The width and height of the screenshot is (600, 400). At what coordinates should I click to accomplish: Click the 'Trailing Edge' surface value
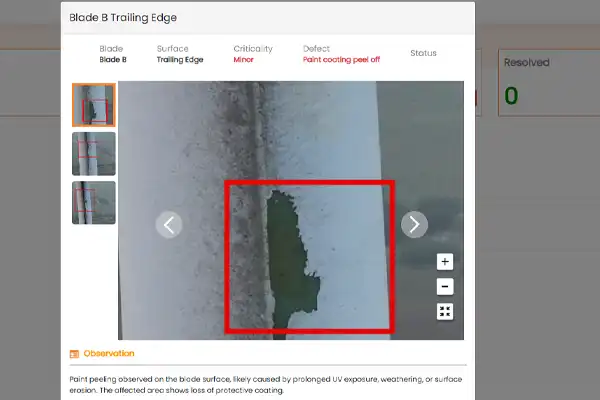click(180, 60)
